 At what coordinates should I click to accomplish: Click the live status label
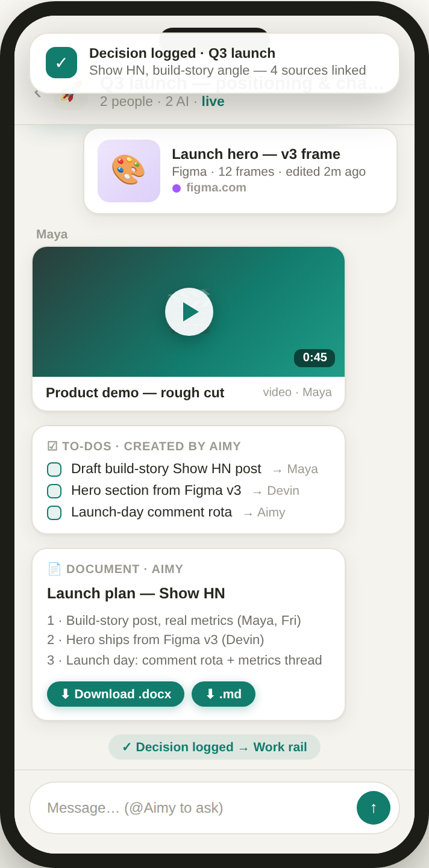(x=213, y=102)
